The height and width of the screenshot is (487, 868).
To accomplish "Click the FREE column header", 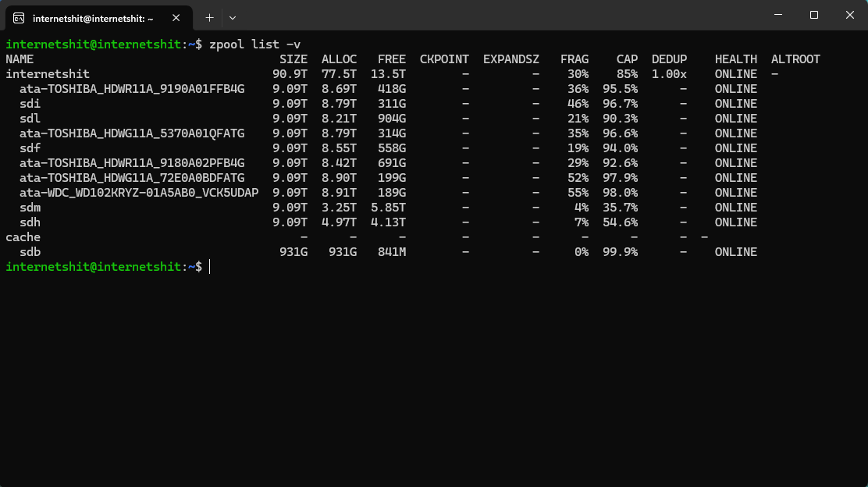I will [x=392, y=59].
